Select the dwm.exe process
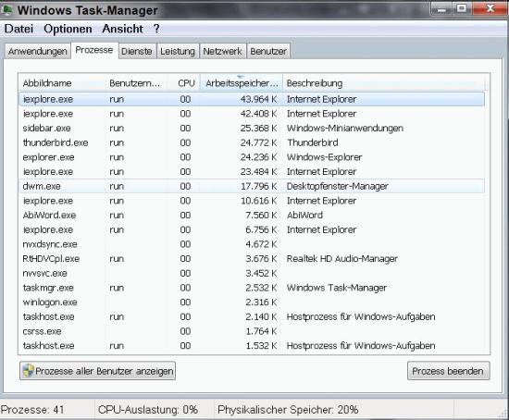This screenshot has height=420, width=509. (x=252, y=186)
